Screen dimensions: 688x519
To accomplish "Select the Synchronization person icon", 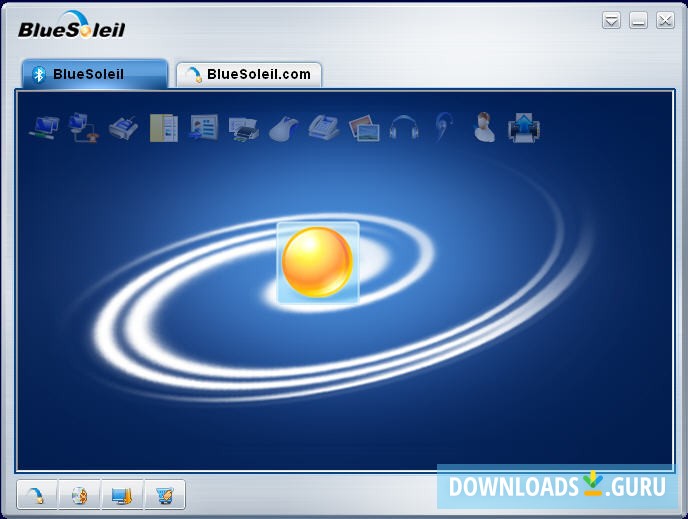I will click(484, 128).
